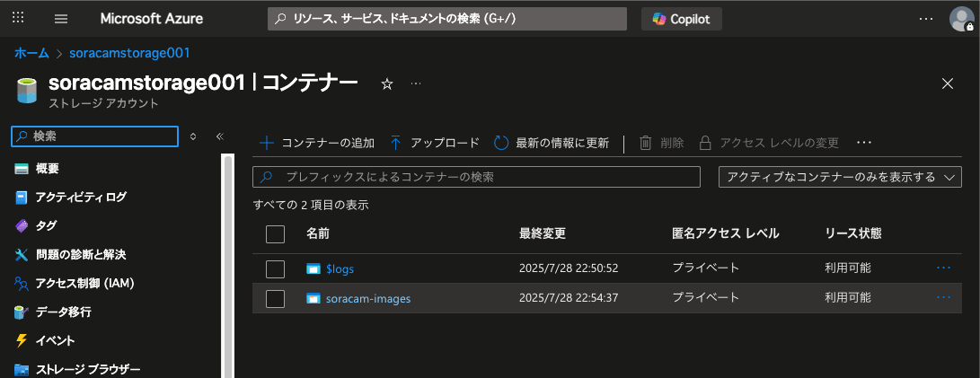Click the storage account resource icon
This screenshot has height=378, width=980.
coord(27,91)
